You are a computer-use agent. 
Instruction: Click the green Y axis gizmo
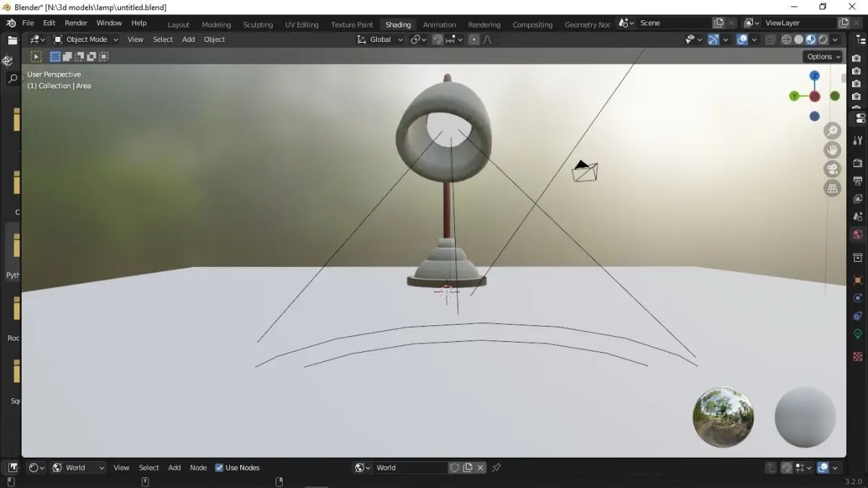pyautogui.click(x=794, y=96)
